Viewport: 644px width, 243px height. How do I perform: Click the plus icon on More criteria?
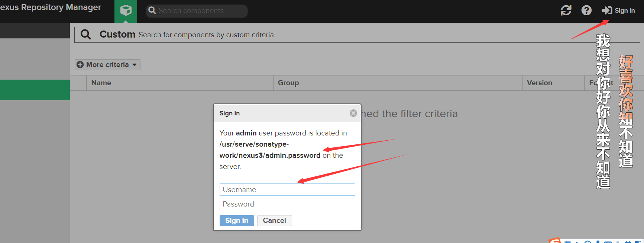[80, 65]
